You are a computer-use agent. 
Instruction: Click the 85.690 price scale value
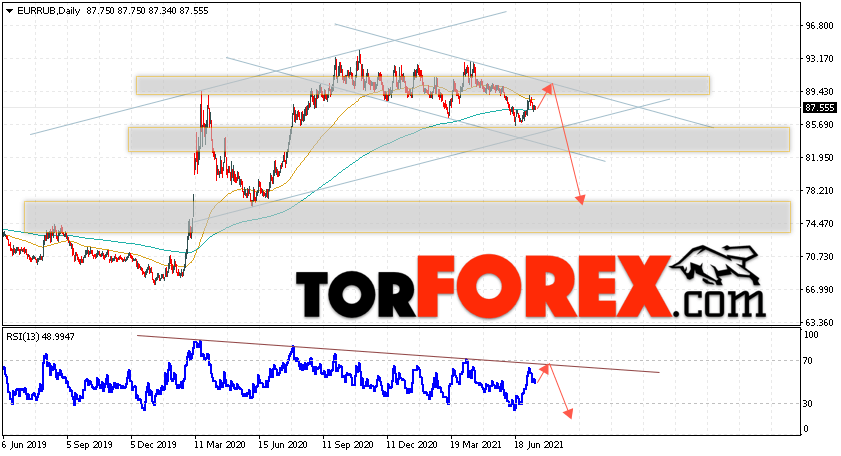(820, 124)
